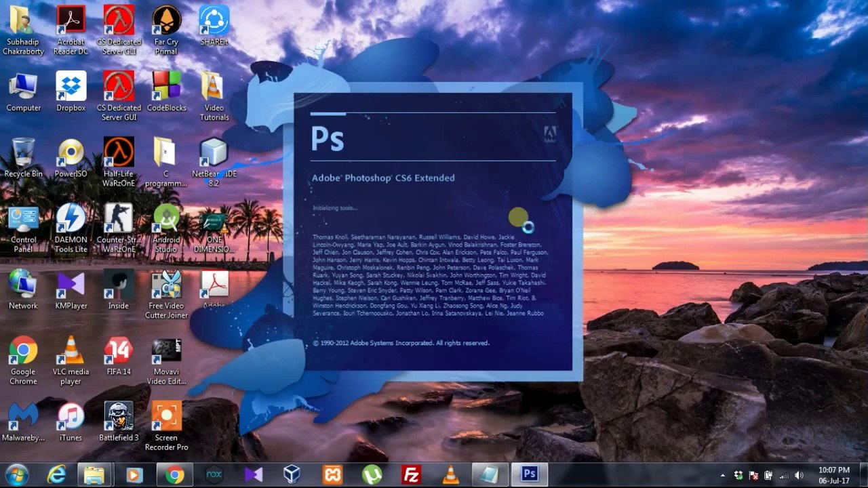
Task: Open the Windows Start menu
Action: 16,474
